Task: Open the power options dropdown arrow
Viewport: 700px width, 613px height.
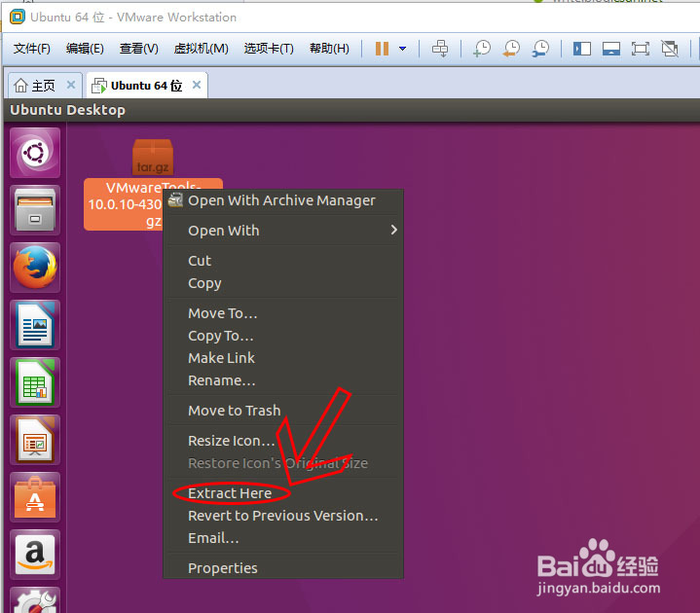Action: tap(403, 49)
